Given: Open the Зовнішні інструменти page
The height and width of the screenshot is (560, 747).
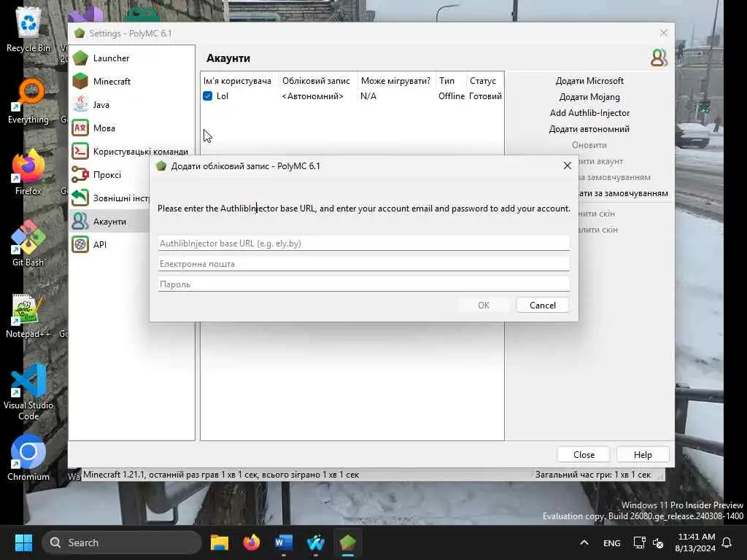Looking at the screenshot, I should coord(110,198).
